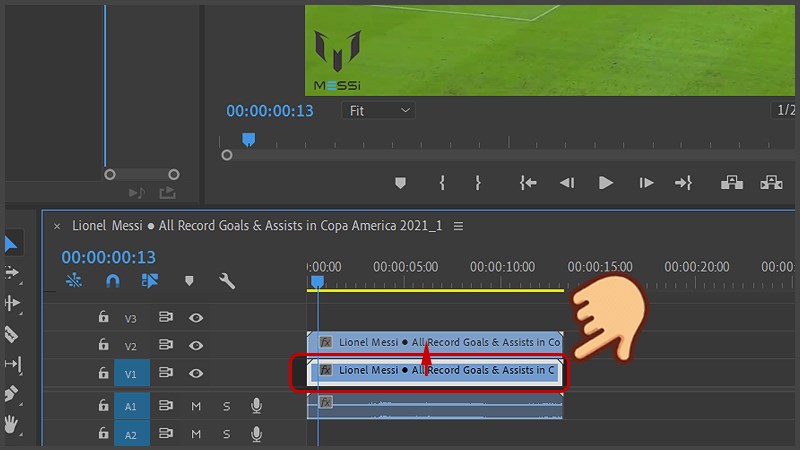The width and height of the screenshot is (800, 450).
Task: Open the timeline panel hamburger menu
Action: (x=459, y=226)
